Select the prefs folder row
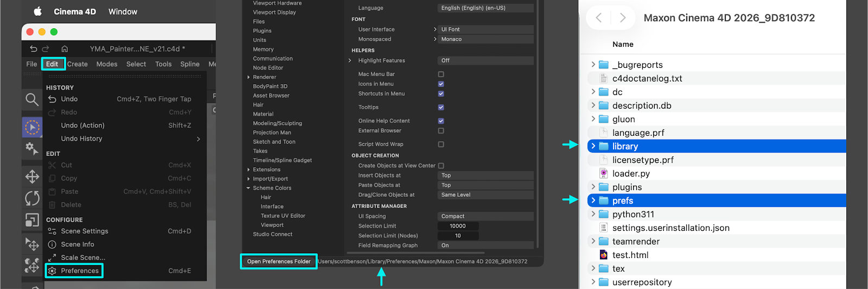 pyautogui.click(x=623, y=200)
